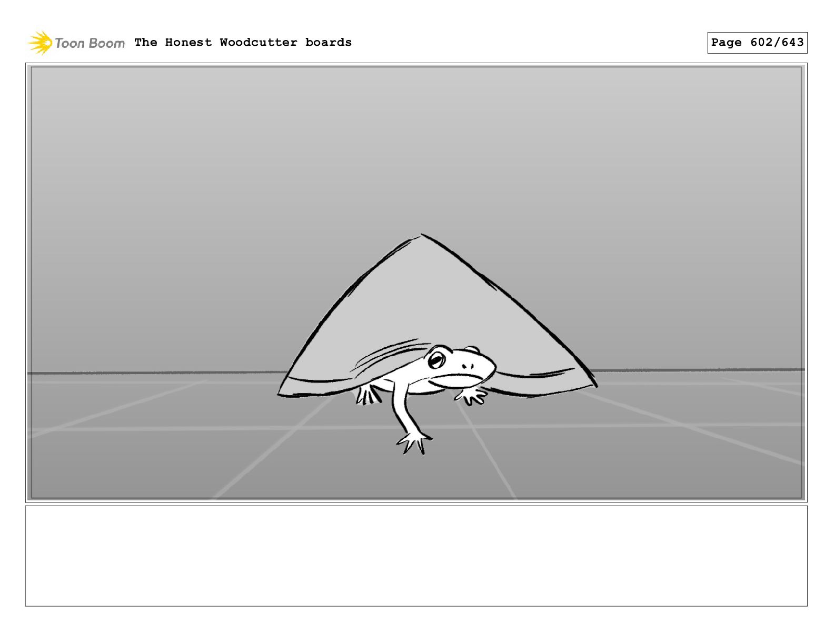
Task: Select 'The Honest Woodcutter boards' title text
Action: click(243, 43)
